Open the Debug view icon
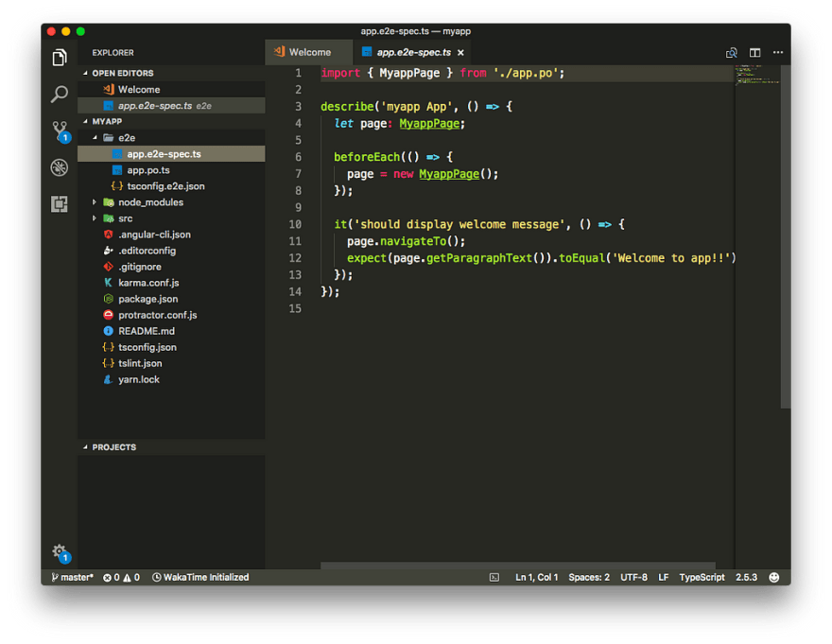 click(x=60, y=167)
